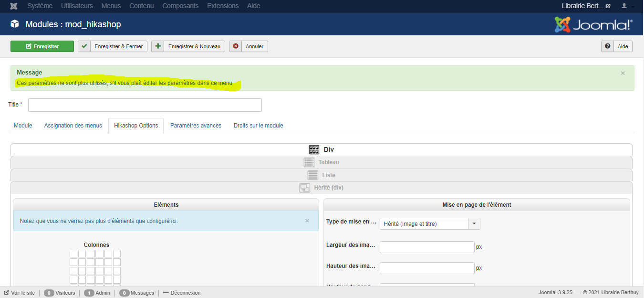
Task: Open the Contenu menu
Action: click(141, 6)
